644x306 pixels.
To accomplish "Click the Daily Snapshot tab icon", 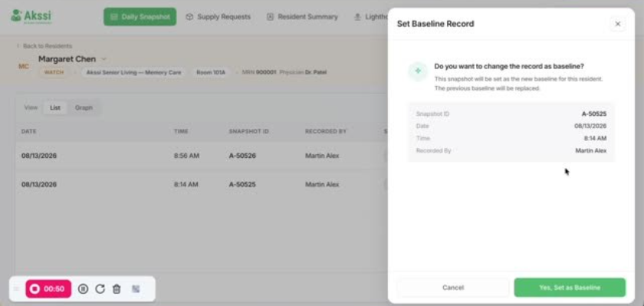I will tap(114, 17).
